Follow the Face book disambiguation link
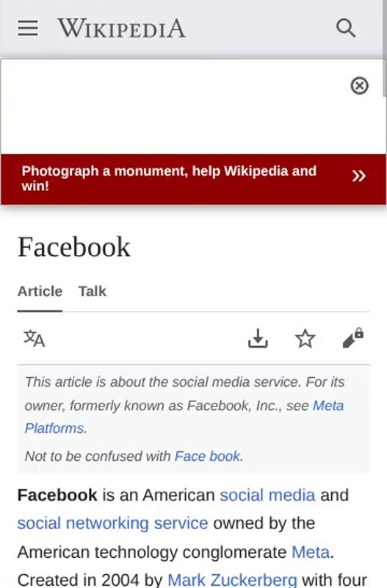The image size is (387, 588). [x=207, y=456]
